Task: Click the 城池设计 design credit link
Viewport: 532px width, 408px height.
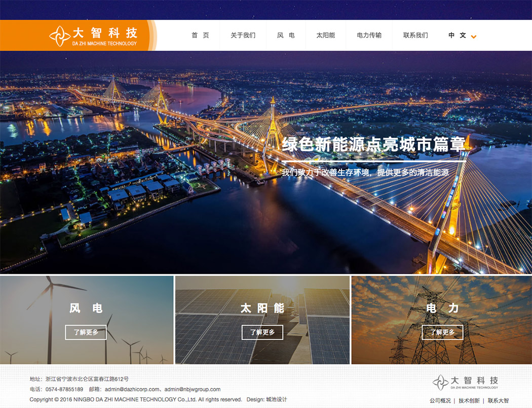Action: [x=277, y=399]
